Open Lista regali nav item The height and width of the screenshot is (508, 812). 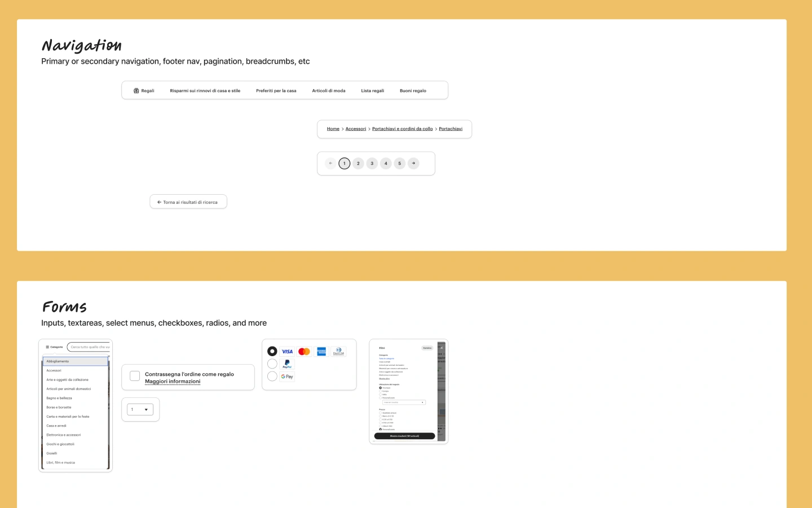pyautogui.click(x=373, y=90)
